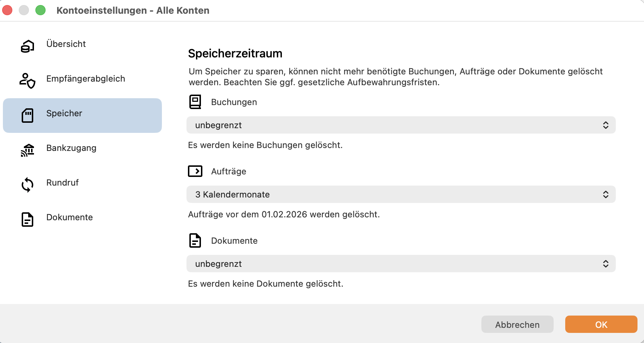Open the Dokumente retention dropdown
This screenshot has width=644, height=343.
pos(401,264)
